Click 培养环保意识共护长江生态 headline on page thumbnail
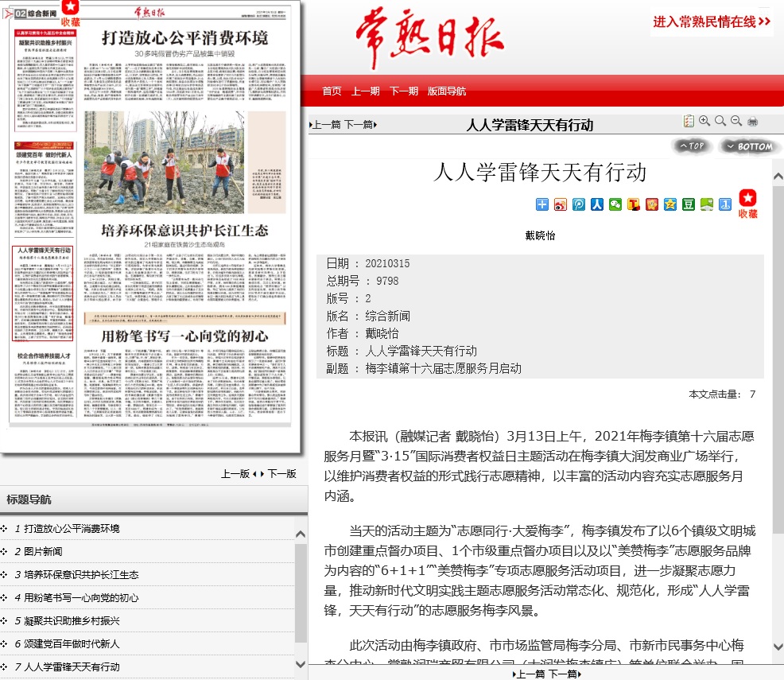The width and height of the screenshot is (784, 680). 185,231
